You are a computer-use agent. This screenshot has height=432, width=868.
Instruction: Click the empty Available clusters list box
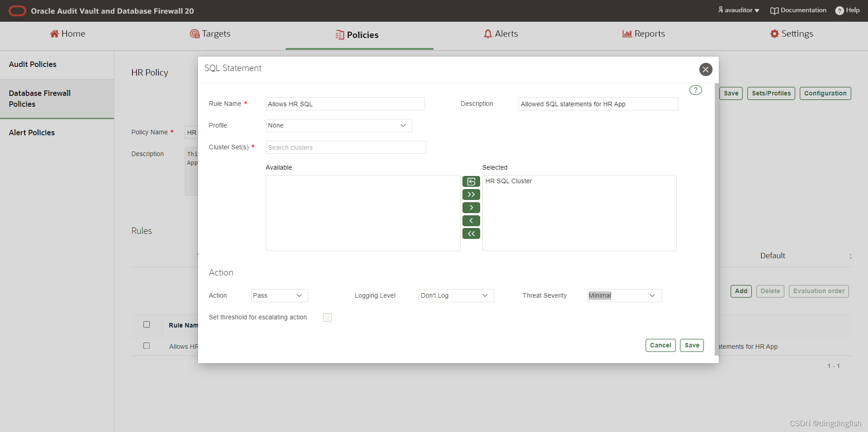click(363, 213)
